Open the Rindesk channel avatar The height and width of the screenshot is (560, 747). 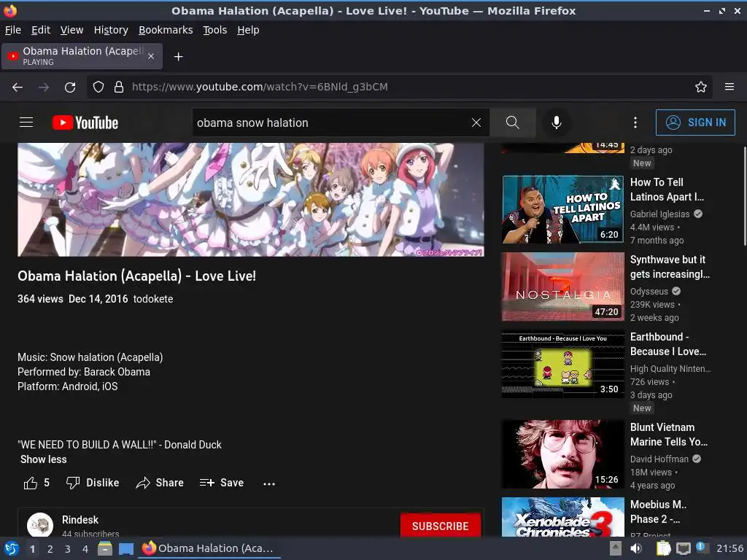[40, 525]
